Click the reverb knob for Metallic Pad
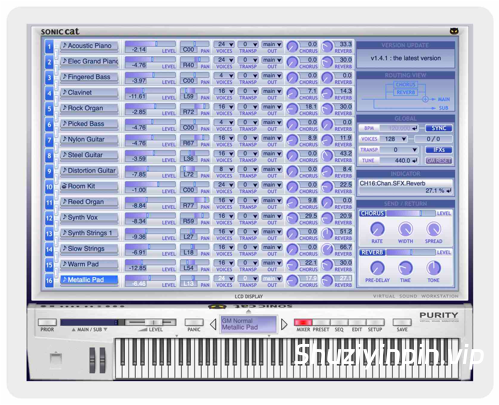Screen dimensions: 499x405 pos(327,281)
